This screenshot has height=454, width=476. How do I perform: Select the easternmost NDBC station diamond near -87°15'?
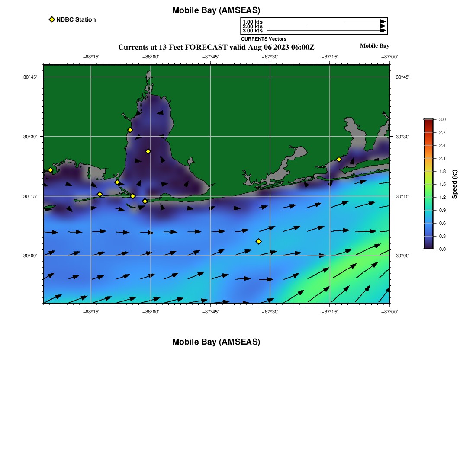[x=339, y=159]
